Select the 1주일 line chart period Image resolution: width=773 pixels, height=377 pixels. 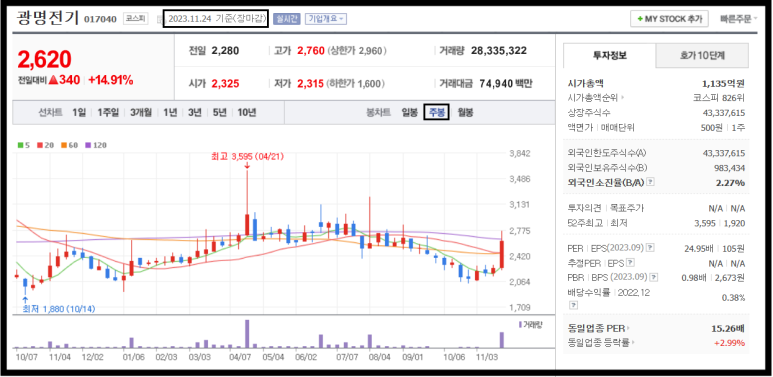108,112
